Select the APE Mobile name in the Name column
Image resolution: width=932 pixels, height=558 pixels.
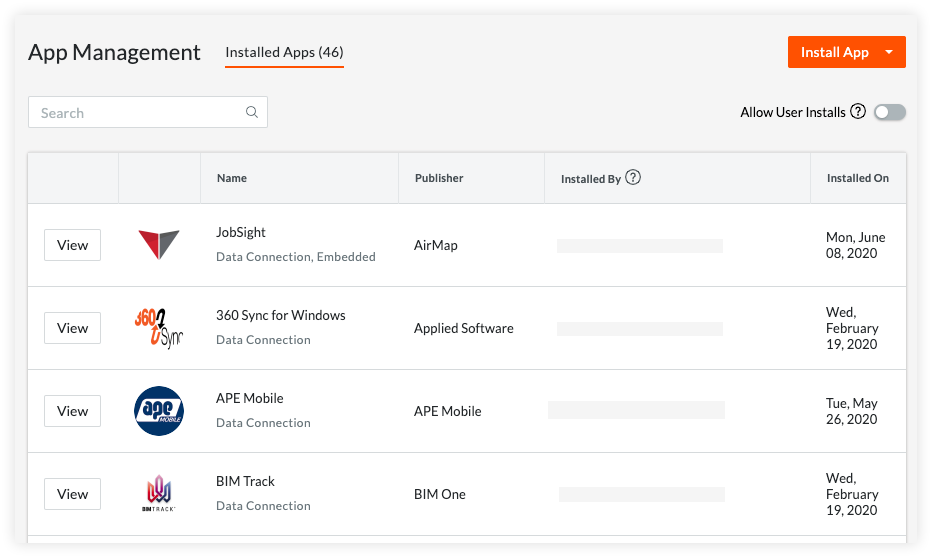(x=250, y=398)
